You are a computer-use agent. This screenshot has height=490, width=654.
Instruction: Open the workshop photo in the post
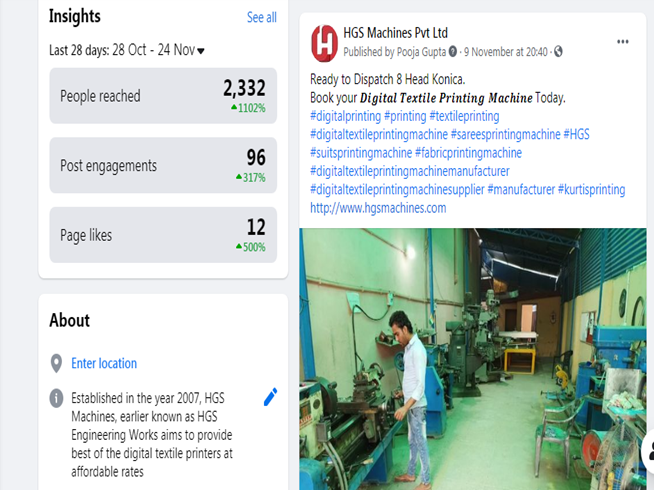[x=473, y=359]
